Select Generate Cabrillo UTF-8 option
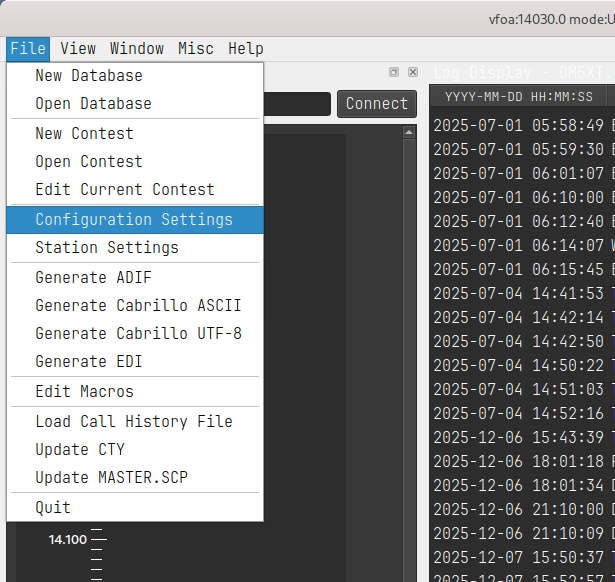Image resolution: width=615 pixels, height=582 pixels. (138, 333)
